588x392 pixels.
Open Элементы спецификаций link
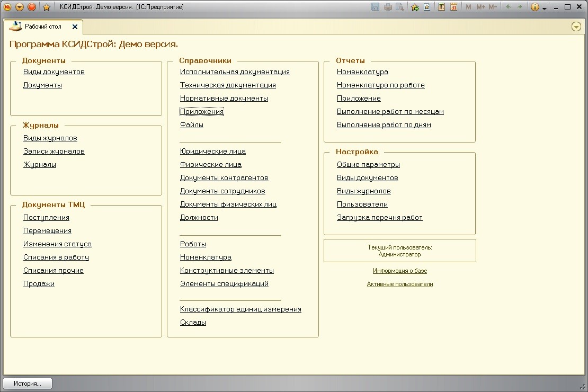pos(224,283)
